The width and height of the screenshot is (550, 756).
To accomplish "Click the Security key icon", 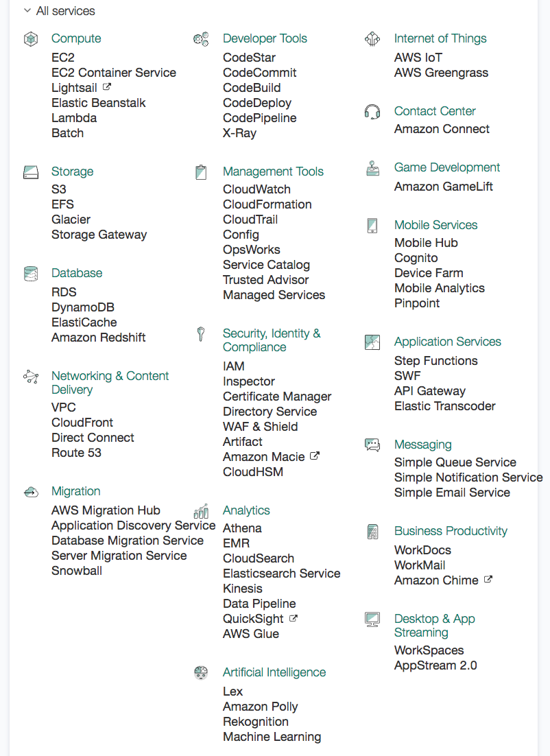I will click(x=201, y=334).
